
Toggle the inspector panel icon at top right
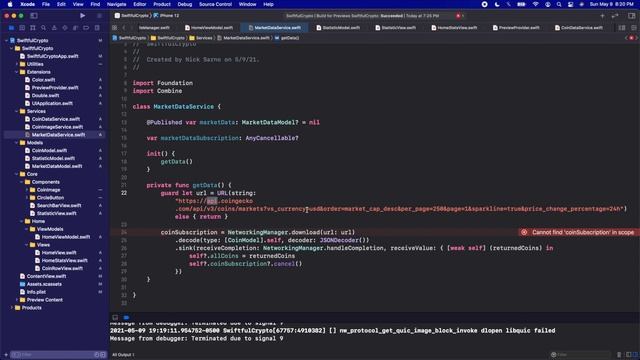click(631, 16)
